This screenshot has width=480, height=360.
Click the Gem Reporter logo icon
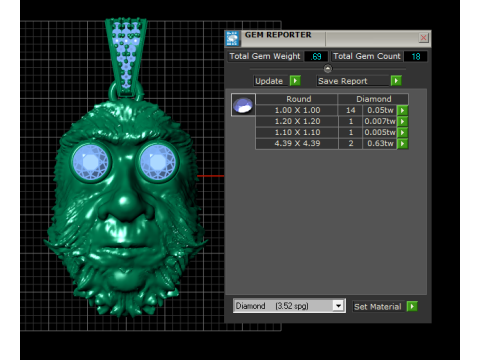(x=232, y=38)
